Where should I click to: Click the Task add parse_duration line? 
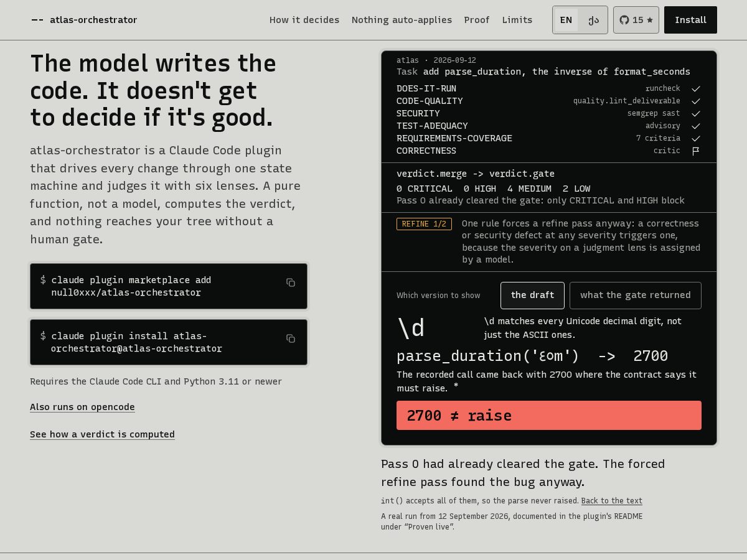pos(543,72)
